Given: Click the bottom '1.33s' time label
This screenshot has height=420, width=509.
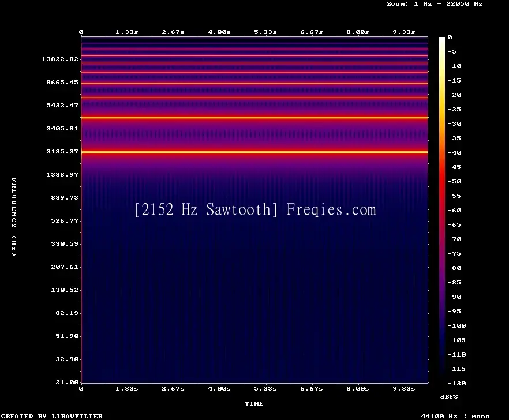Looking at the screenshot, I should 127,388.
